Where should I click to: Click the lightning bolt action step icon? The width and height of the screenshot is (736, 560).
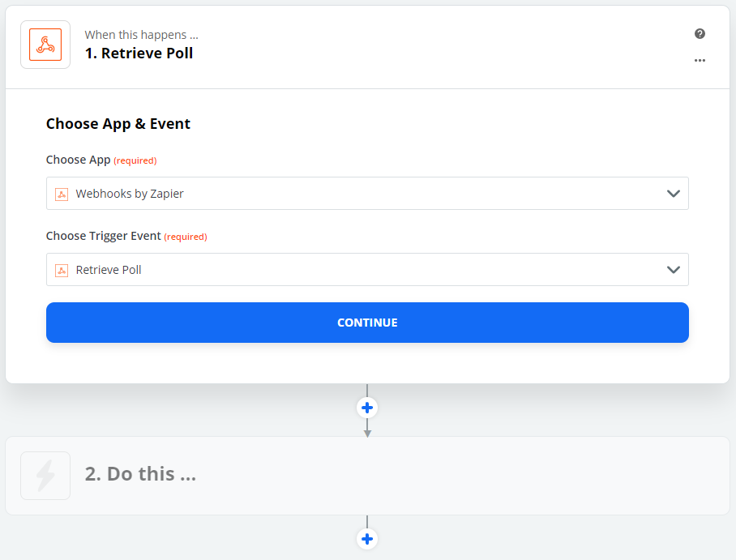pos(45,476)
